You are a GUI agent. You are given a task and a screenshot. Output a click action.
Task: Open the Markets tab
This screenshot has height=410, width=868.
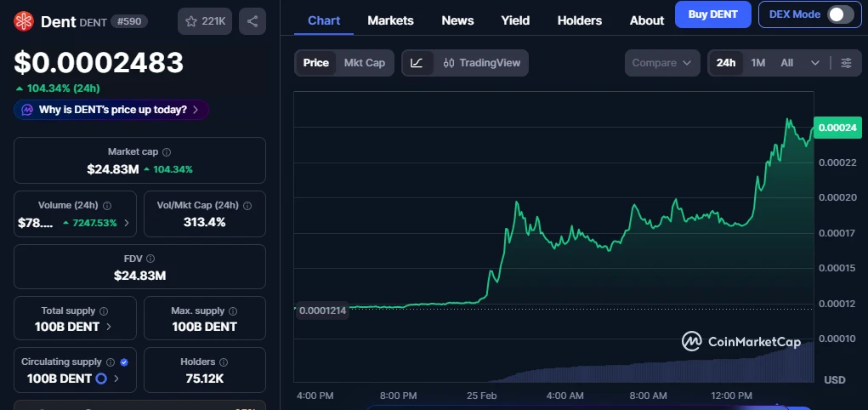coord(390,20)
